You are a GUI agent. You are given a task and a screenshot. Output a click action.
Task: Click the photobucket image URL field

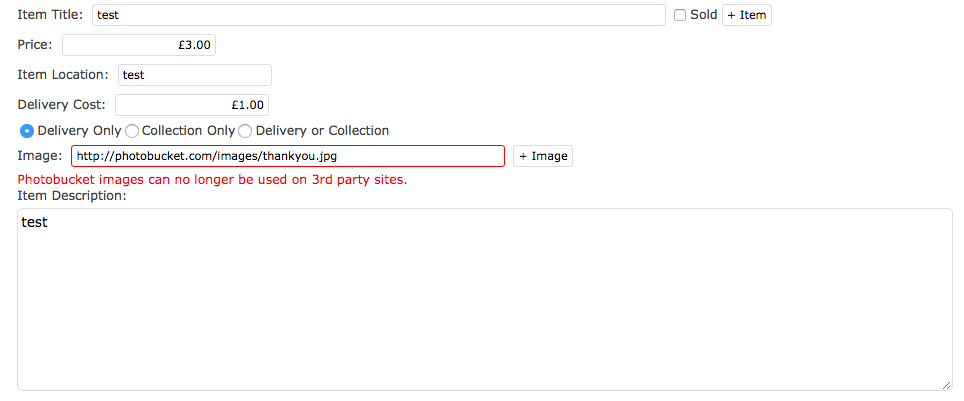coord(288,156)
